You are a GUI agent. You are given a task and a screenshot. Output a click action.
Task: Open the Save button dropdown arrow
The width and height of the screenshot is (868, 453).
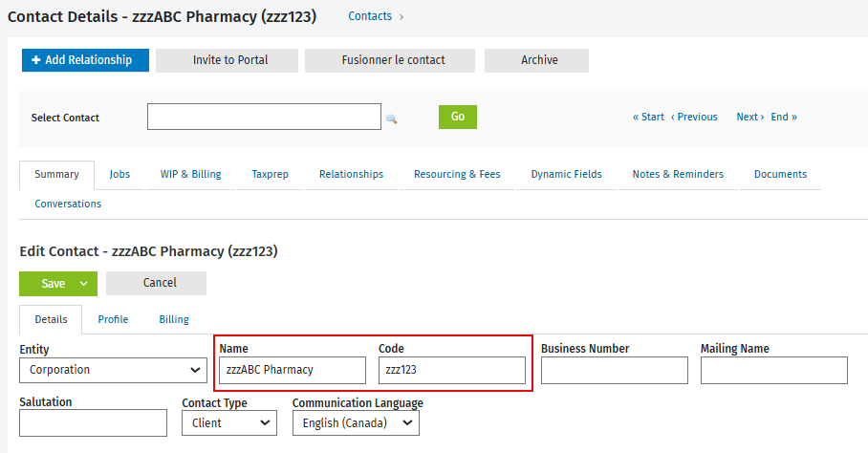[x=83, y=284]
